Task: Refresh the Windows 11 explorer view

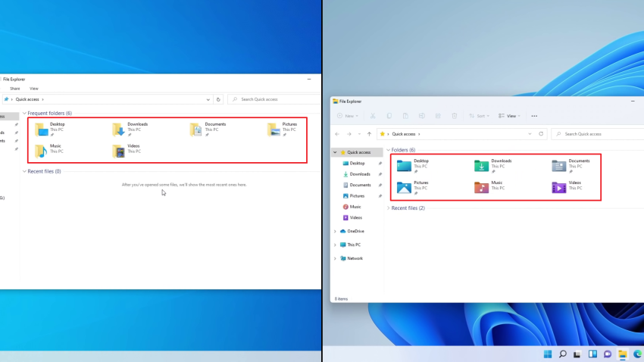Action: click(x=541, y=134)
